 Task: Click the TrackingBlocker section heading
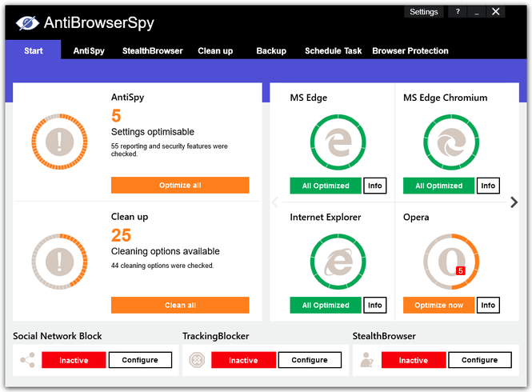216,336
